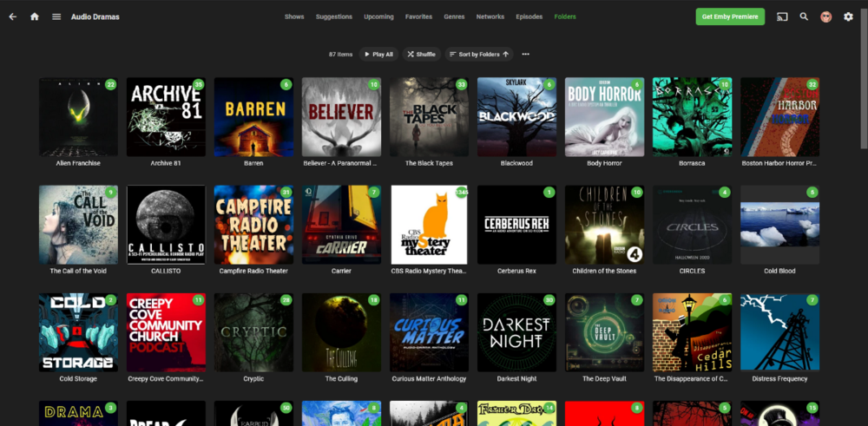Open the Alien Franchise cover art
This screenshot has height=426, width=868.
78,117
